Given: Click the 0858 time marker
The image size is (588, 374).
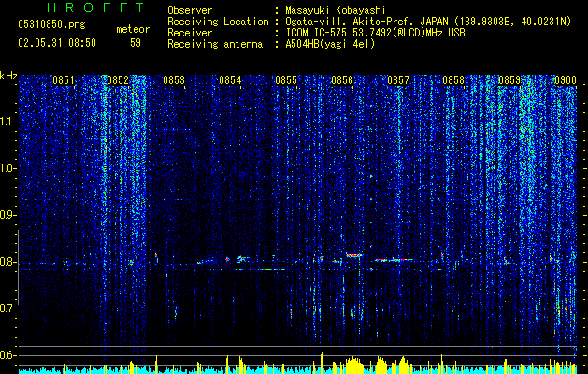Looking at the screenshot, I should tap(453, 80).
